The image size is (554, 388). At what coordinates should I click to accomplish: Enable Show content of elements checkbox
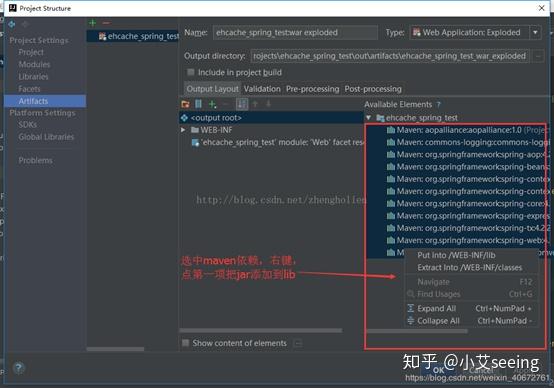point(185,343)
